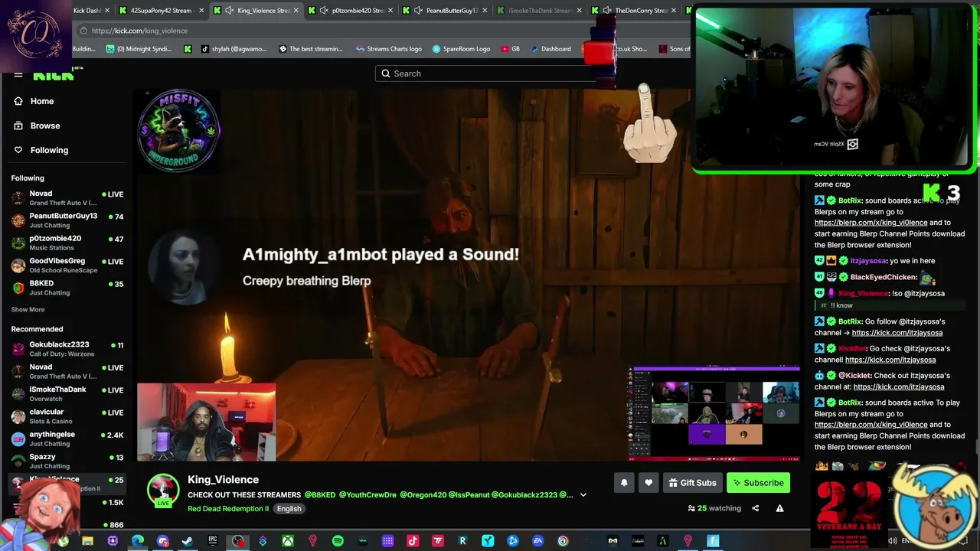This screenshot has width=980, height=551.
Task: Open File Explorer from the taskbar
Action: 88,541
